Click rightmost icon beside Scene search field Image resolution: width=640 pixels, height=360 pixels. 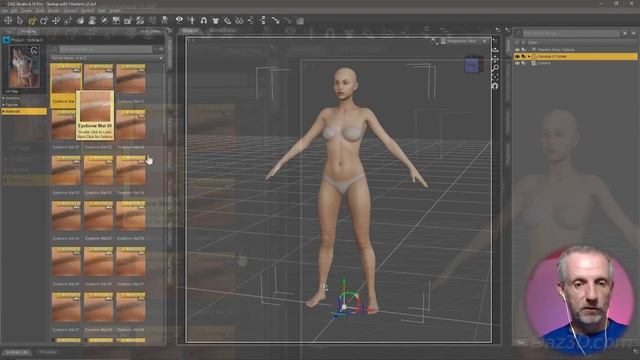pyautogui.click(x=634, y=33)
